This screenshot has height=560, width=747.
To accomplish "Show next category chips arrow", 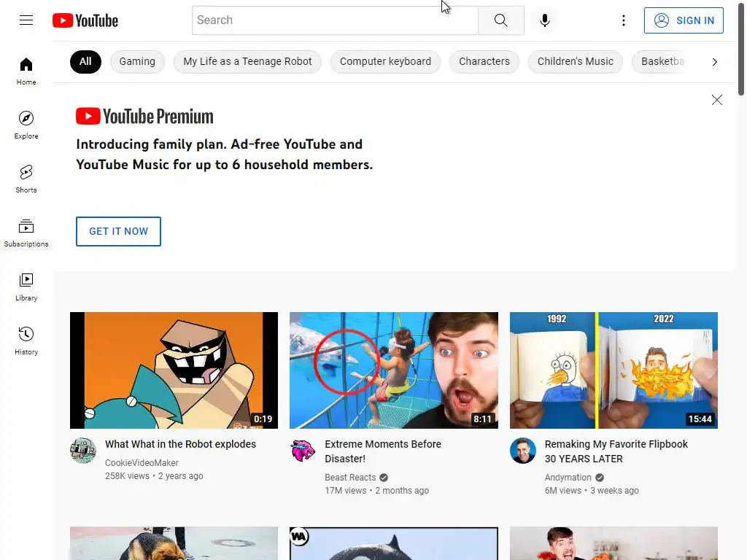I will tap(714, 62).
